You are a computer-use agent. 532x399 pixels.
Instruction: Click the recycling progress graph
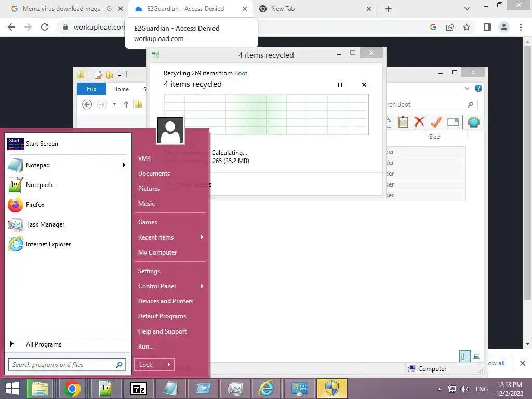coord(266,114)
